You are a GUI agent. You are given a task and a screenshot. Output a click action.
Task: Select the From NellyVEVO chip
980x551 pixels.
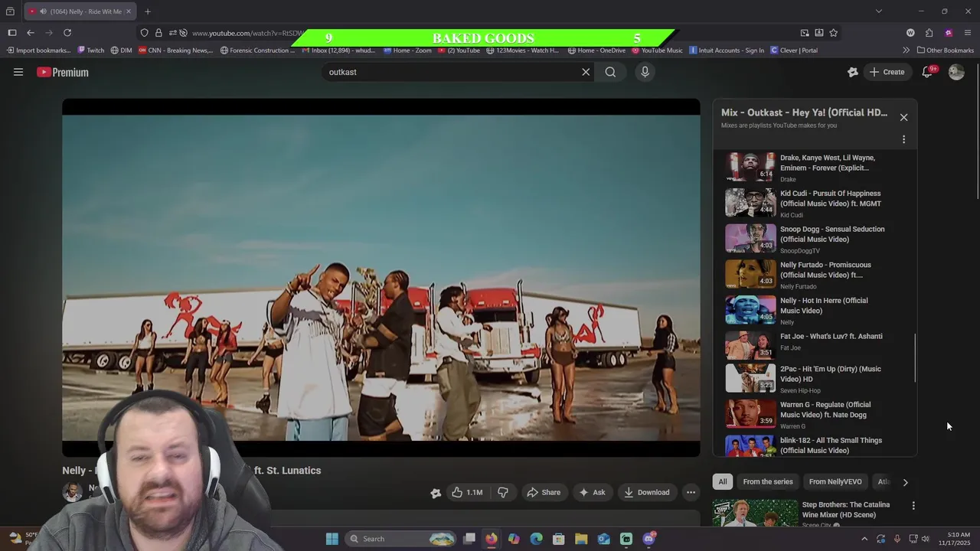pos(835,481)
